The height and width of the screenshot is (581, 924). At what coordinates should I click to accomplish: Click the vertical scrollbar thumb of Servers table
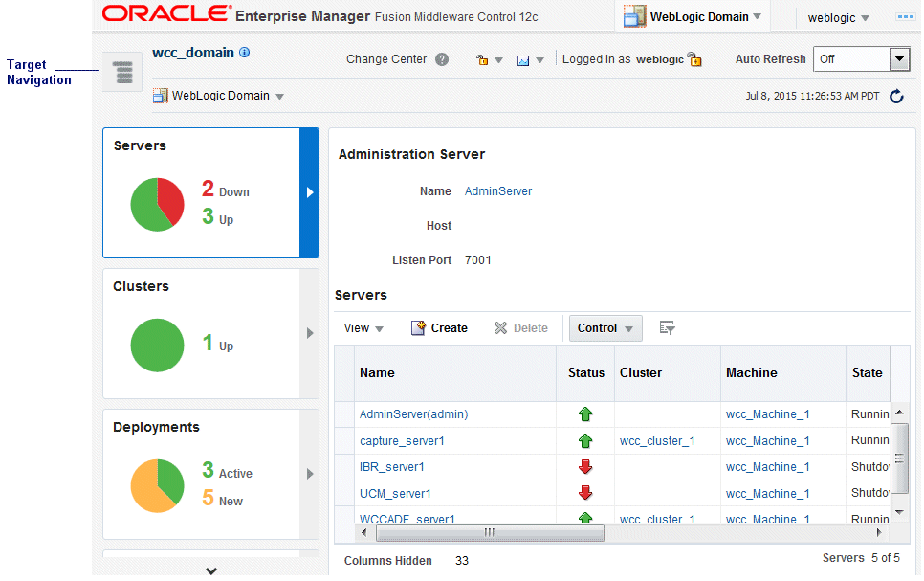tap(899, 458)
